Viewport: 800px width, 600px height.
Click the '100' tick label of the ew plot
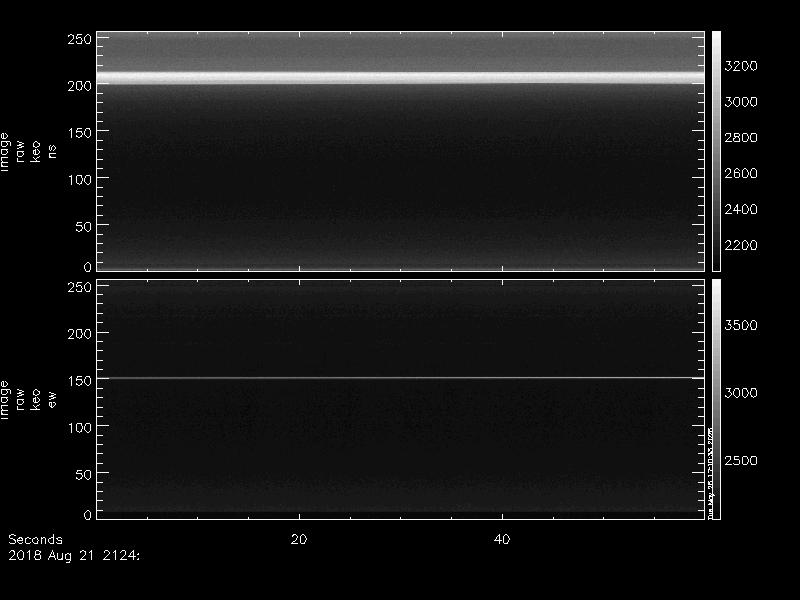[x=80, y=428]
